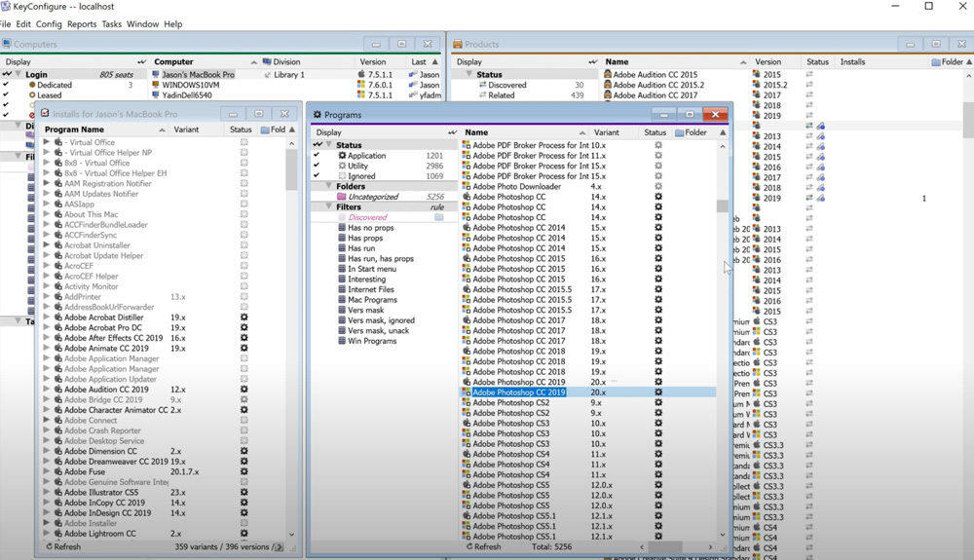
Task: Click the Programs horizontal scrollbar thumb
Action: (664, 547)
